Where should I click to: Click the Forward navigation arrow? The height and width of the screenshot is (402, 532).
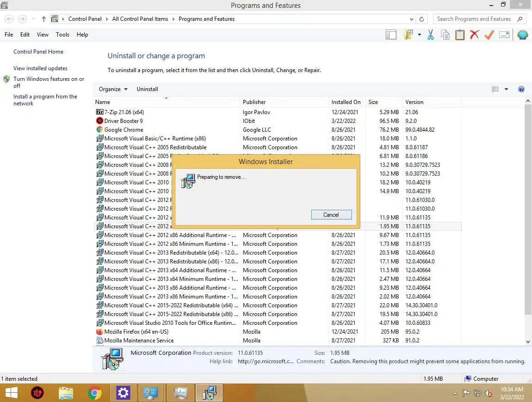(22, 19)
